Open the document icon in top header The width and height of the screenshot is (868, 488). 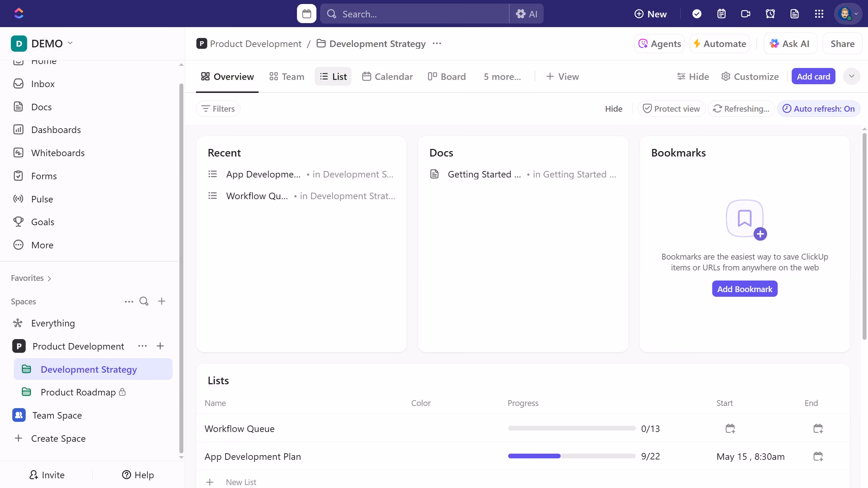point(795,14)
